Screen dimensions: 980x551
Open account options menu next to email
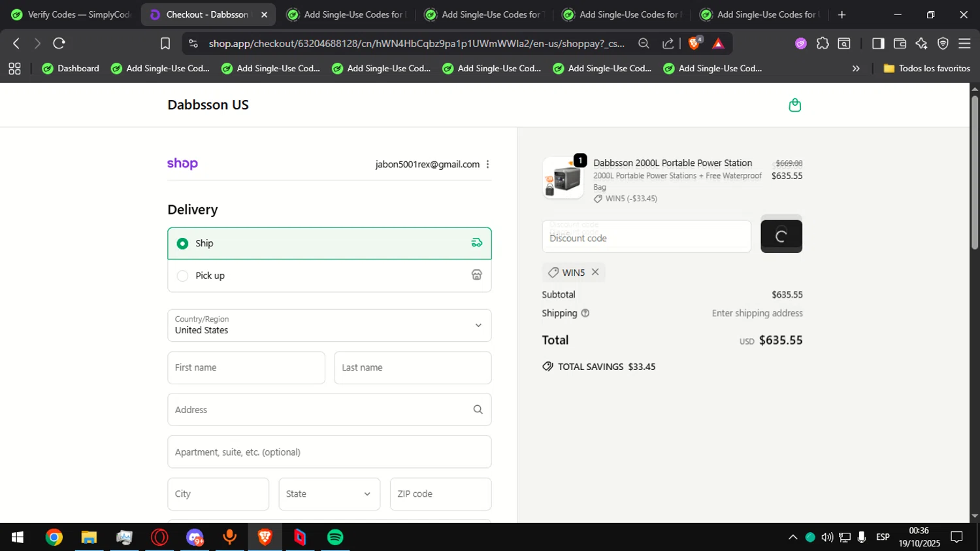point(487,165)
